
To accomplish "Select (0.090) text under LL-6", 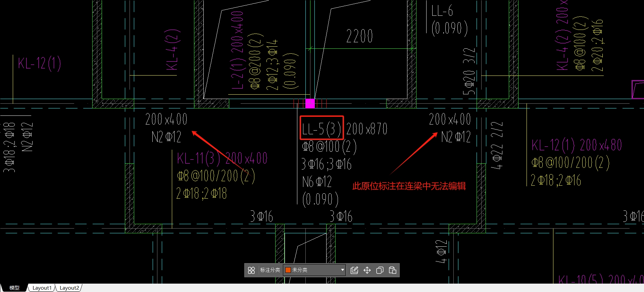I will point(450,28).
